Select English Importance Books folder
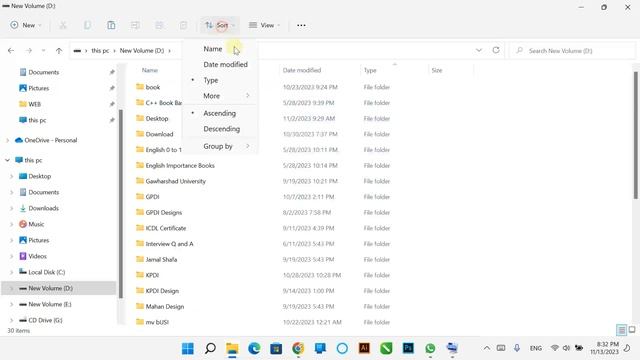 [180, 165]
